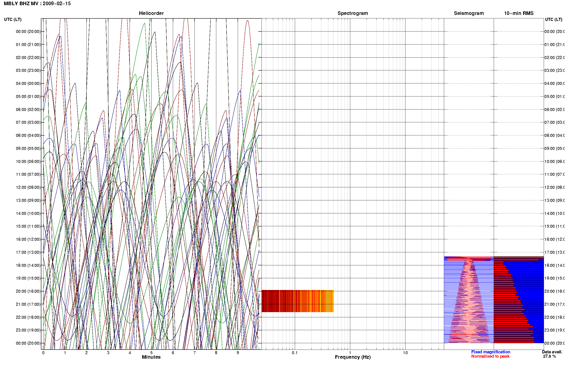The height and width of the screenshot is (368, 588).
Task: Click the 'Data avail.' label
Action: [552, 352]
